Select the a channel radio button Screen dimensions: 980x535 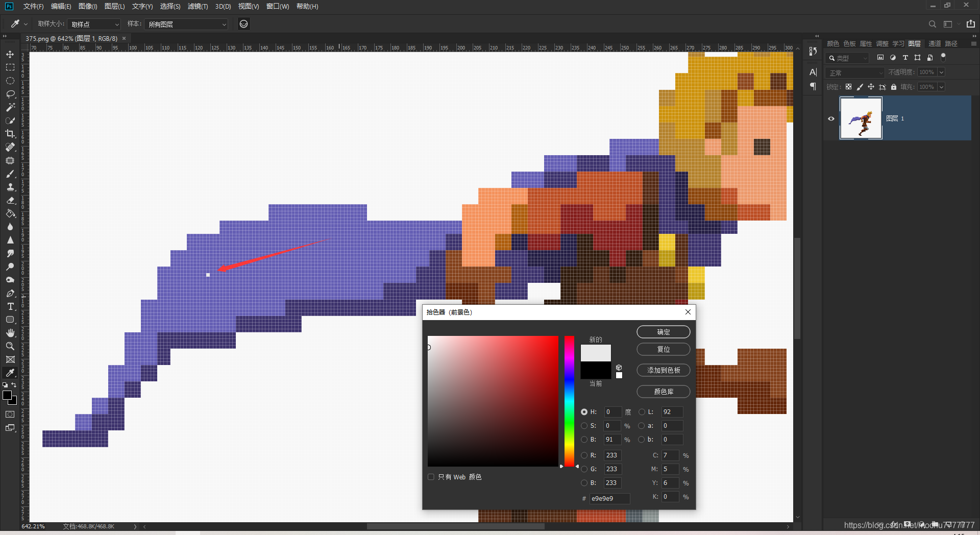point(642,426)
